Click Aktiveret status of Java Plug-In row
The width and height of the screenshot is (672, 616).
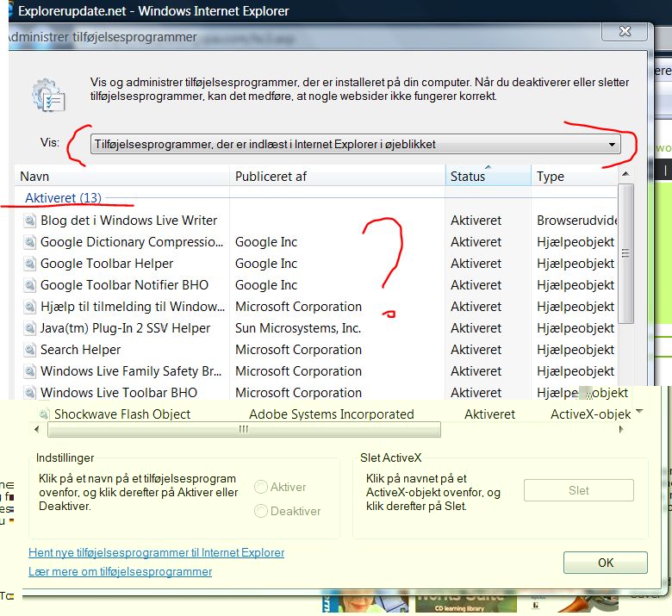[476, 328]
